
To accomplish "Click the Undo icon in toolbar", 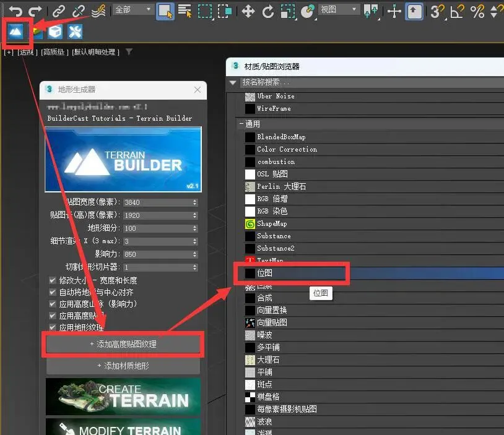I will [x=15, y=11].
